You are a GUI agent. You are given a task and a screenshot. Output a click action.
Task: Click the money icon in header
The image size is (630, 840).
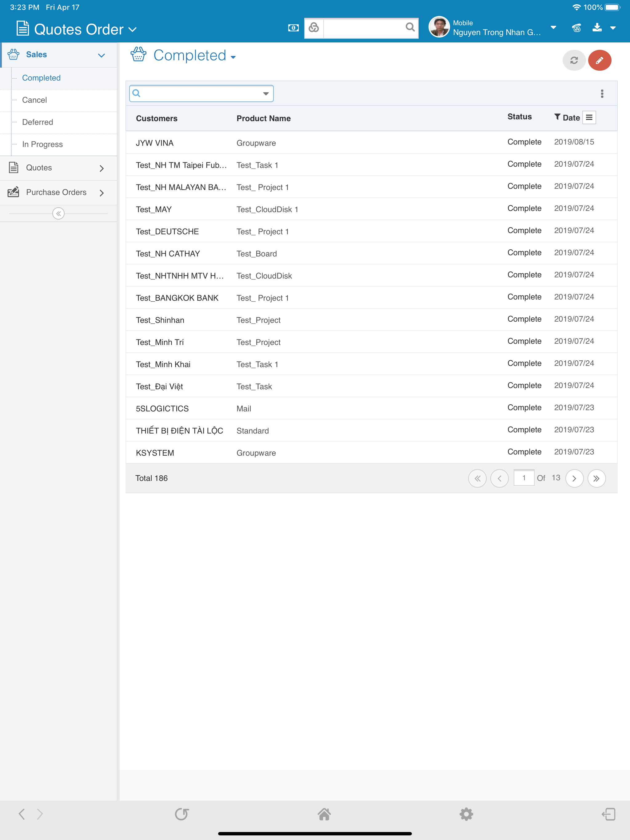click(293, 28)
